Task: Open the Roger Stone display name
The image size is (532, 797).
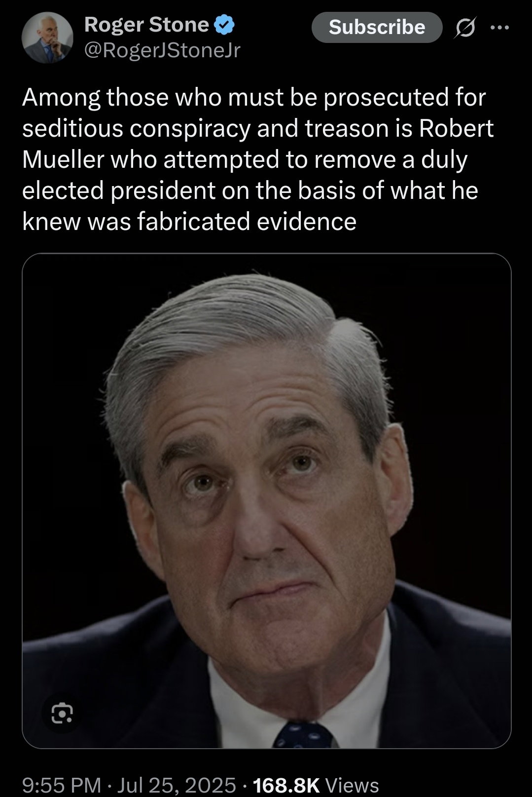Action: pyautogui.click(x=146, y=25)
